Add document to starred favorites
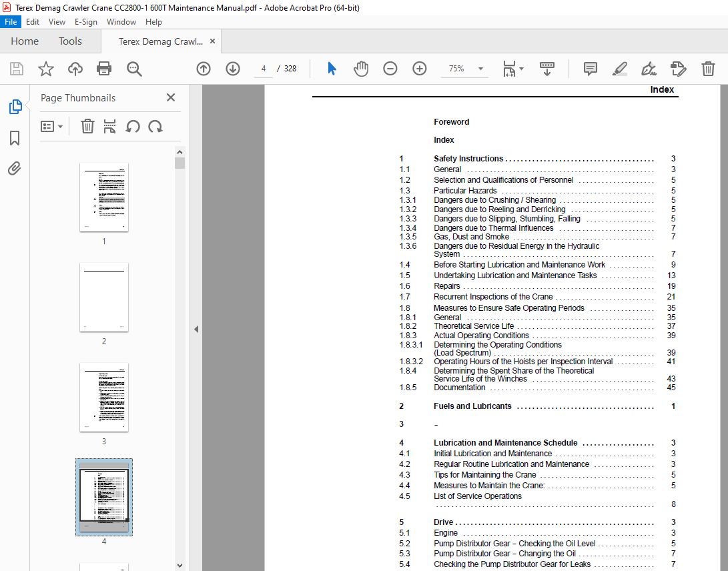This screenshot has width=728, height=571. [x=45, y=69]
